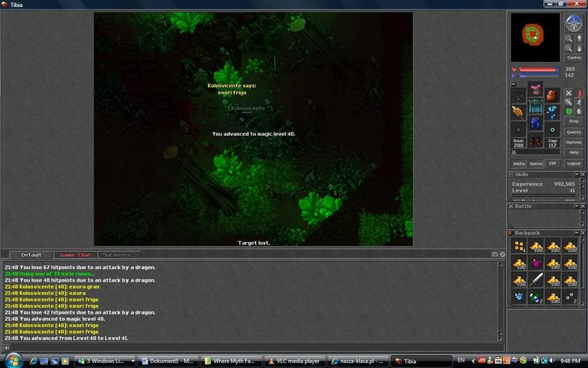
Task: Click the icicle rune in the backpack
Action: (519, 297)
